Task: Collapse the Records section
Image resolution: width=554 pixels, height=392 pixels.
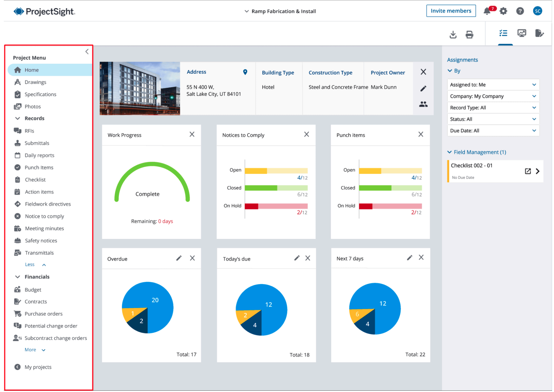Action: point(18,118)
